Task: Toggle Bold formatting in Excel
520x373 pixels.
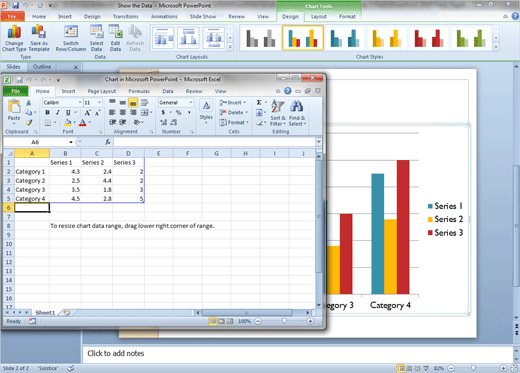Action: pyautogui.click(x=47, y=113)
